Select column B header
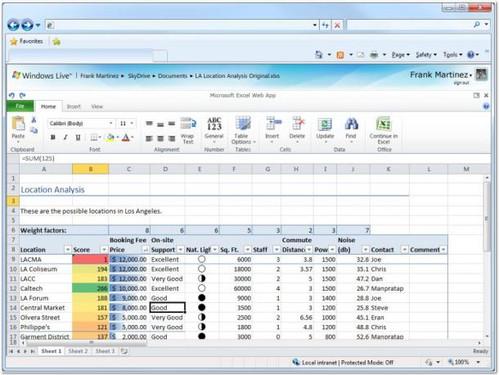Image resolution: width=499 pixels, height=375 pixels. click(90, 169)
